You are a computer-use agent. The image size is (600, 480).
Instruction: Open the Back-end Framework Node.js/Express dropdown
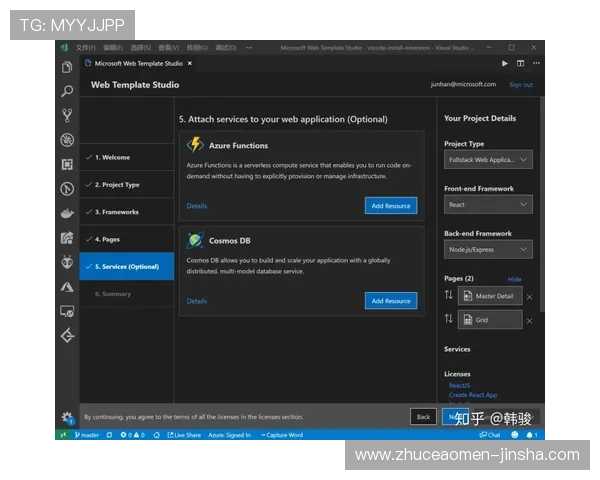488,249
